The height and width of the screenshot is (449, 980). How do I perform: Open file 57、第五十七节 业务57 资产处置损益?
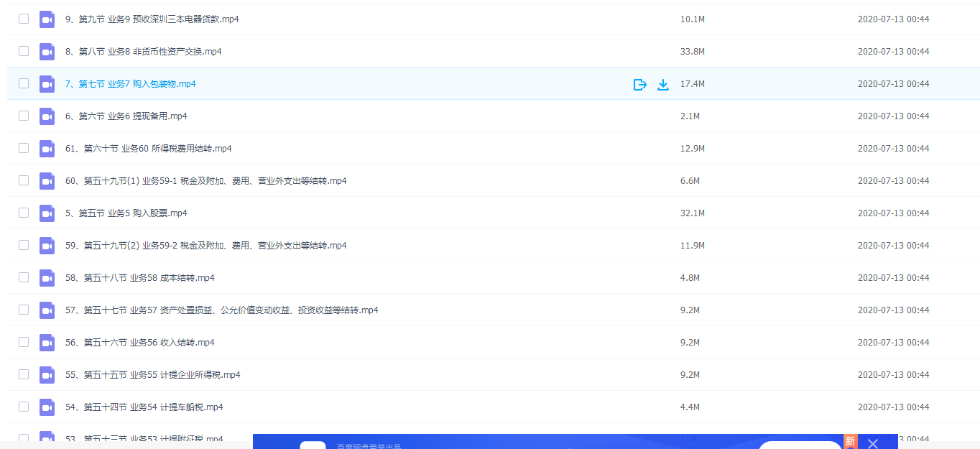(x=221, y=310)
